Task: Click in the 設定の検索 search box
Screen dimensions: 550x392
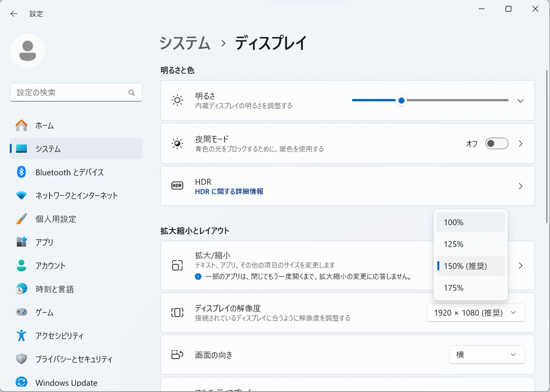Action: (76, 92)
